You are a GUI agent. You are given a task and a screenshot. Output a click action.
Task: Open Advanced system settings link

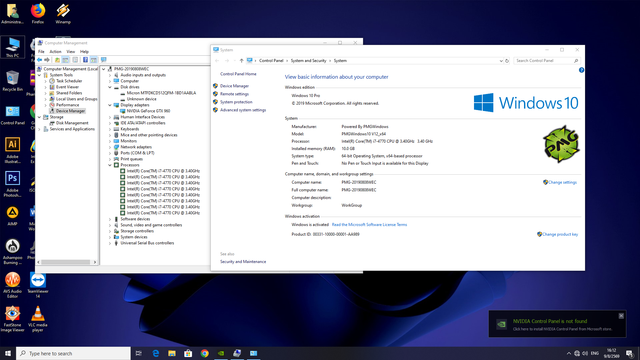pyautogui.click(x=243, y=110)
